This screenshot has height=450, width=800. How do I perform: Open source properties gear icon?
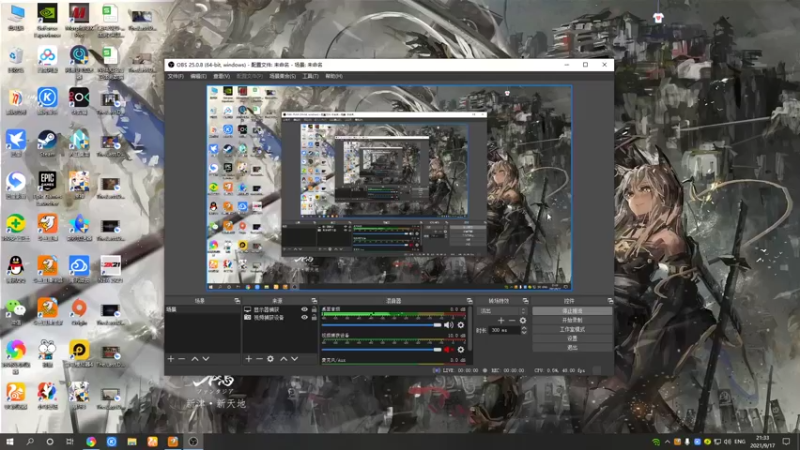[270, 359]
